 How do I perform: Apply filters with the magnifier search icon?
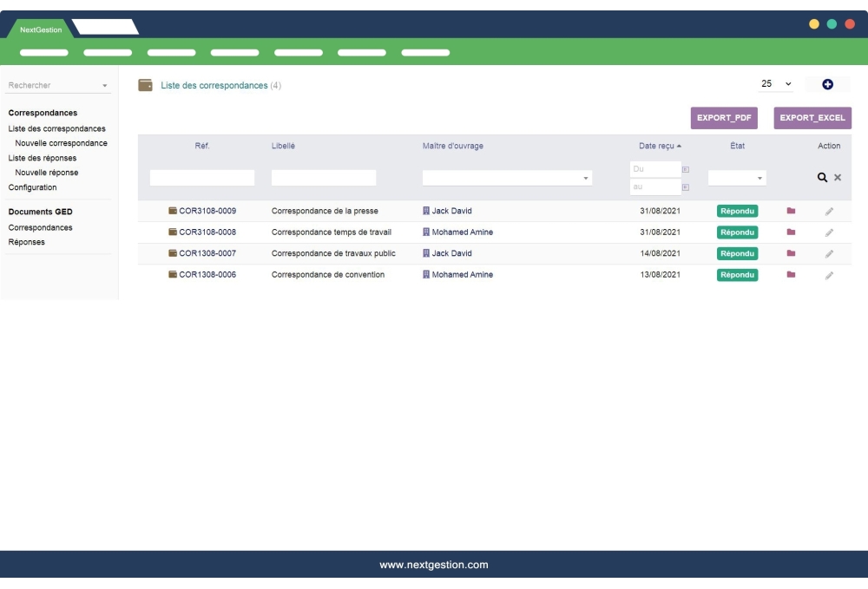(x=823, y=177)
